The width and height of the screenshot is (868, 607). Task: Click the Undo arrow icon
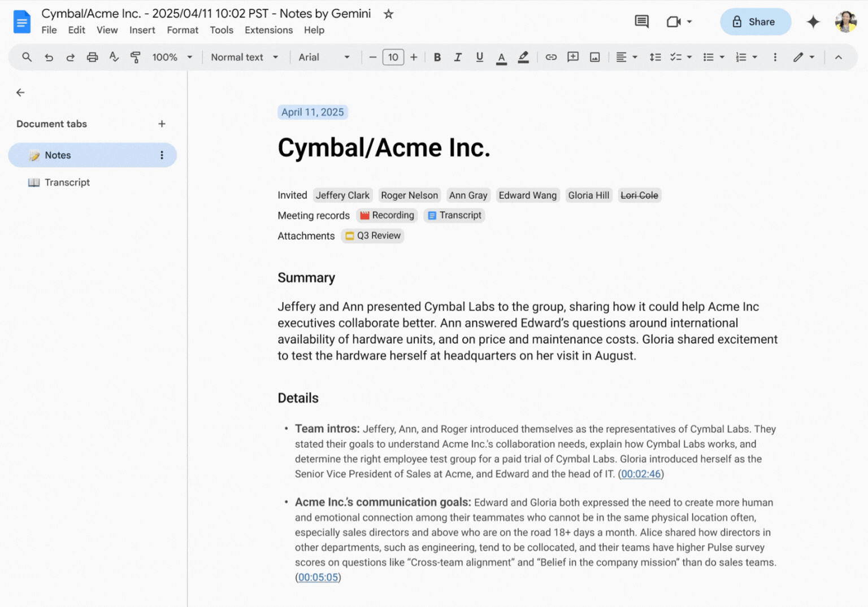(49, 57)
